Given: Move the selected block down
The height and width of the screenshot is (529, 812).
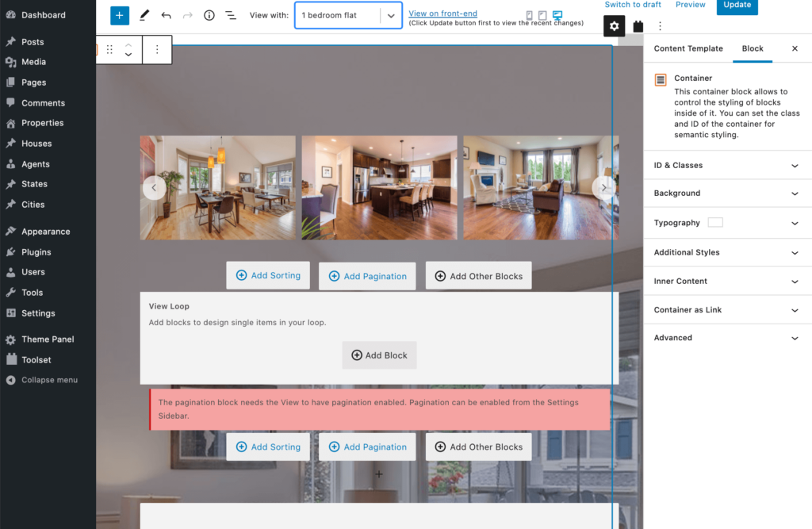Looking at the screenshot, I should click(x=128, y=55).
